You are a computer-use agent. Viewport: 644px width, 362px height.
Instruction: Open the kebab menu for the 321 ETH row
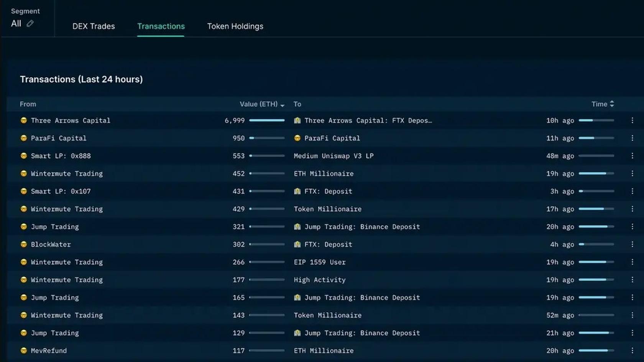pyautogui.click(x=632, y=227)
